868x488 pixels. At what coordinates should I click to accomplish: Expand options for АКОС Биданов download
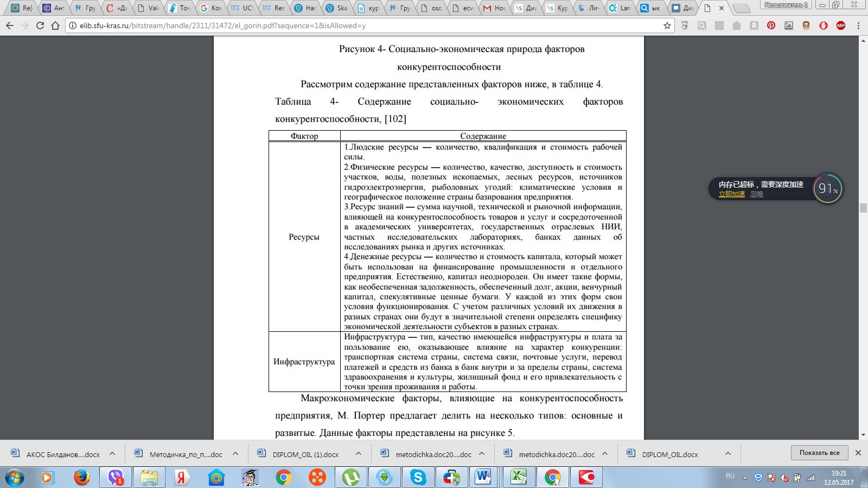(112, 454)
